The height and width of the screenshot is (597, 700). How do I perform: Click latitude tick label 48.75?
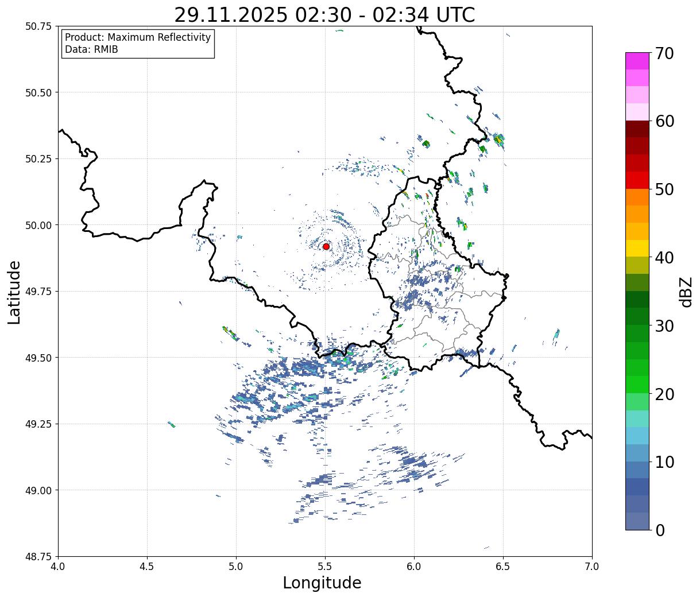tap(38, 556)
